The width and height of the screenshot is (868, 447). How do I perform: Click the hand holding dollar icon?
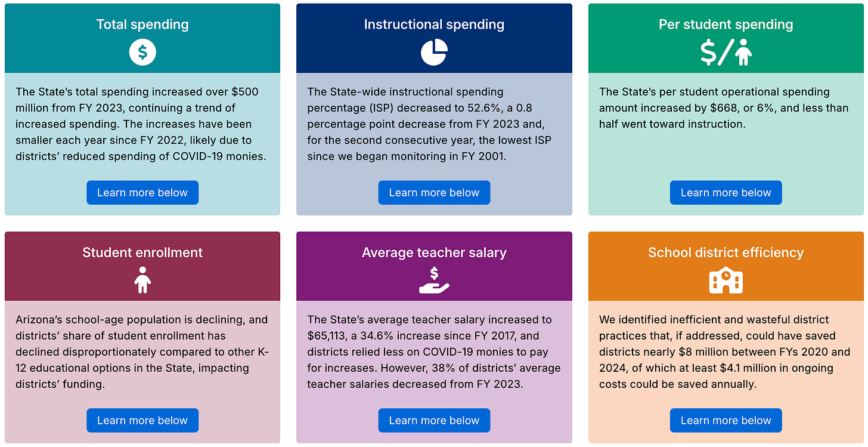pos(434,280)
